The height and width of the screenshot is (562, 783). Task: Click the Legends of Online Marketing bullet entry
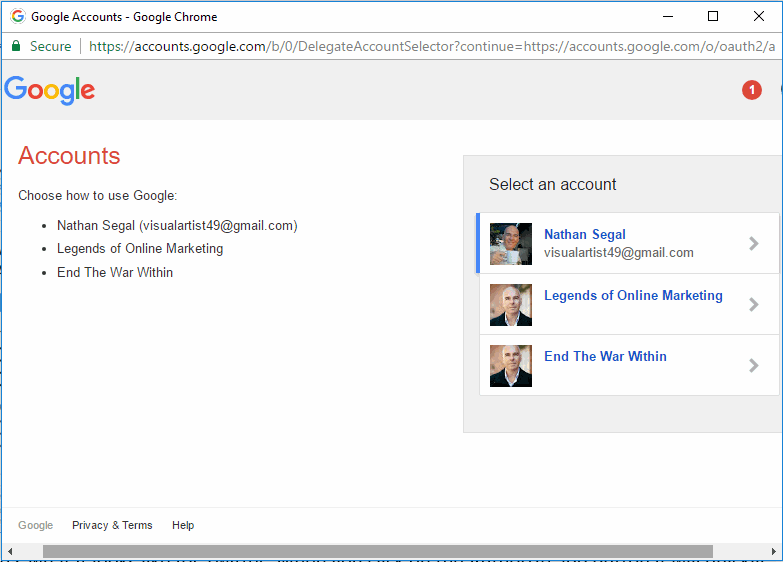click(140, 248)
